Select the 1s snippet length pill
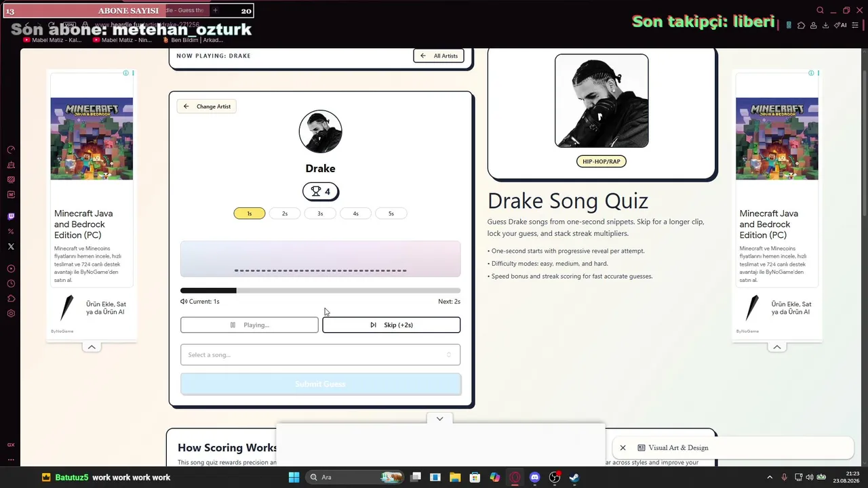The width and height of the screenshot is (868, 488). 250,213
